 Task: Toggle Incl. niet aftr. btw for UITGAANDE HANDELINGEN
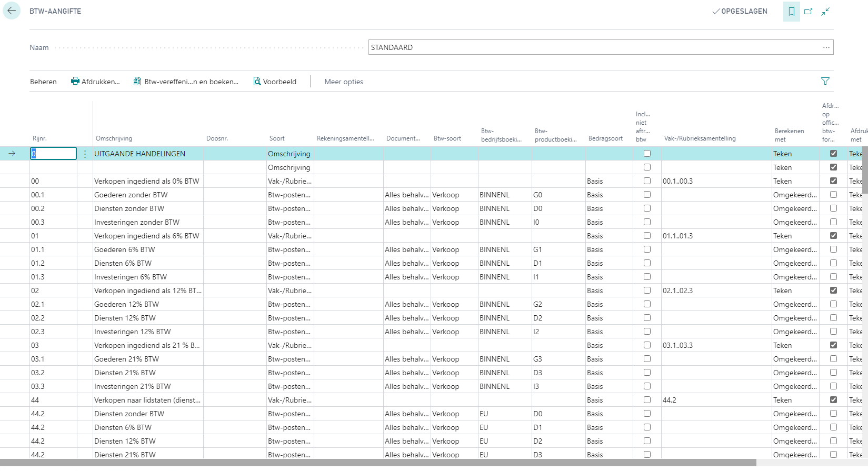[x=647, y=154]
